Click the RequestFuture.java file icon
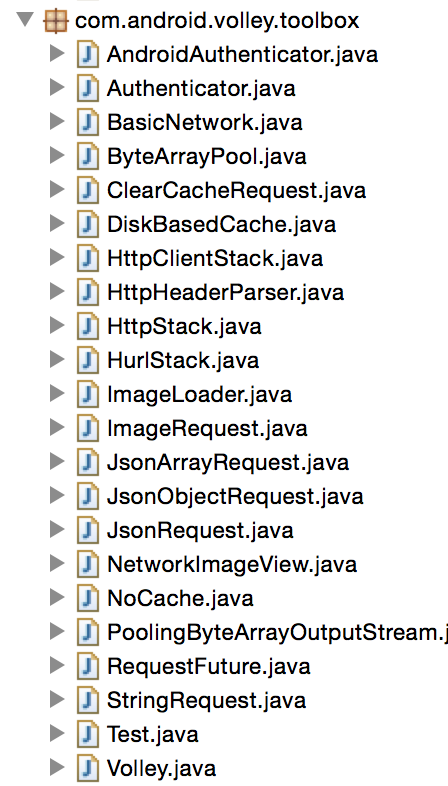 coord(88,668)
